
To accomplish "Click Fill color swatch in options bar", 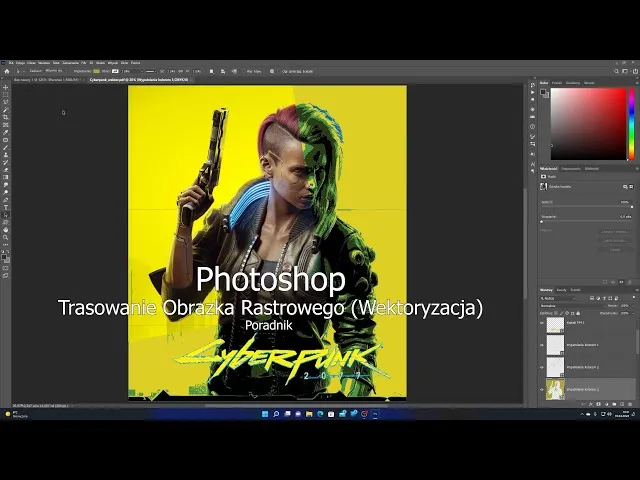I will click(96, 71).
